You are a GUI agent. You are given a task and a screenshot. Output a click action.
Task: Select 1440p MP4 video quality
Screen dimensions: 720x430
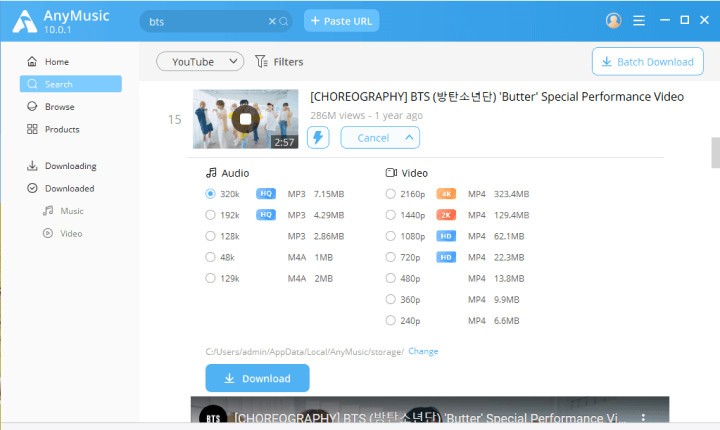(390, 215)
